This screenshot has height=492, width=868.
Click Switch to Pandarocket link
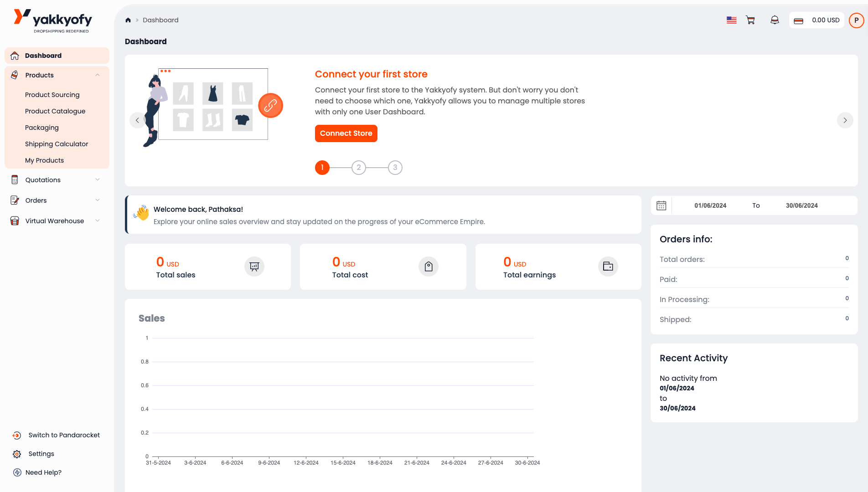[64, 435]
